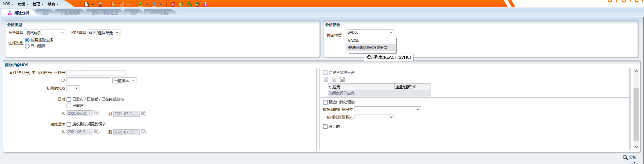Select the 自由选择 radio button
The image size is (644, 164).
pyautogui.click(x=27, y=46)
